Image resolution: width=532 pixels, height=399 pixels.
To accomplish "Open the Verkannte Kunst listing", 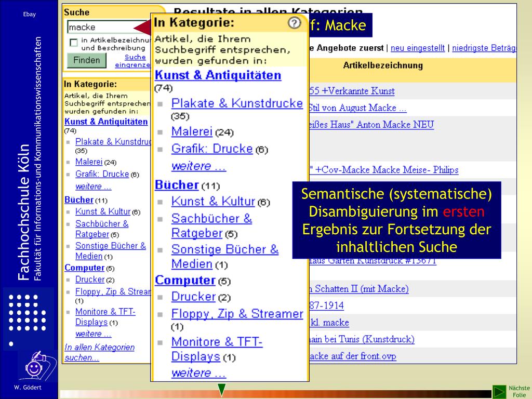I will pyautogui.click(x=352, y=91).
